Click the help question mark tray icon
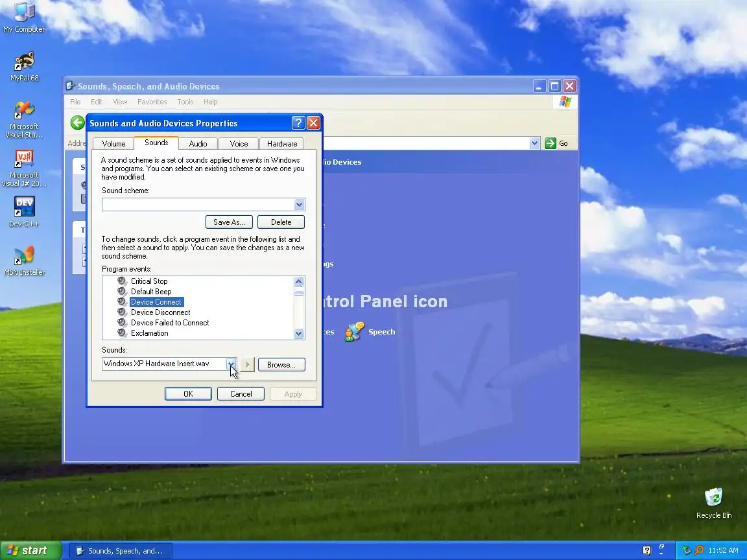The width and height of the screenshot is (747, 560). click(x=646, y=550)
